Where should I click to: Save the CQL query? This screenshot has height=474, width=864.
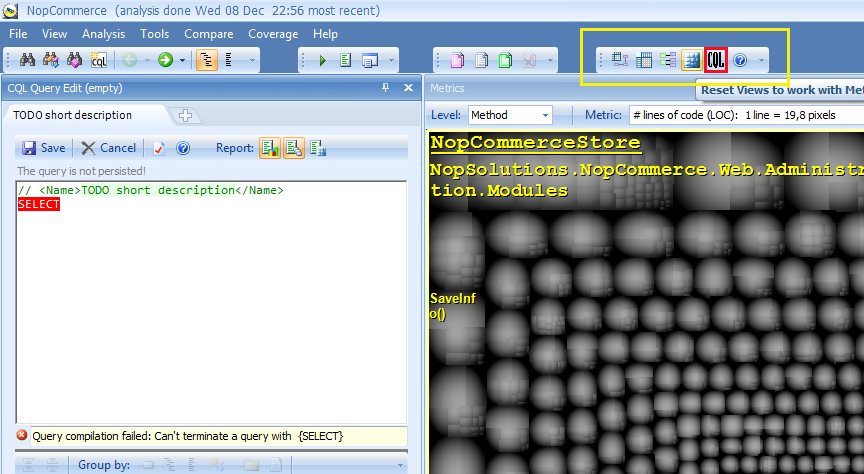coord(44,148)
